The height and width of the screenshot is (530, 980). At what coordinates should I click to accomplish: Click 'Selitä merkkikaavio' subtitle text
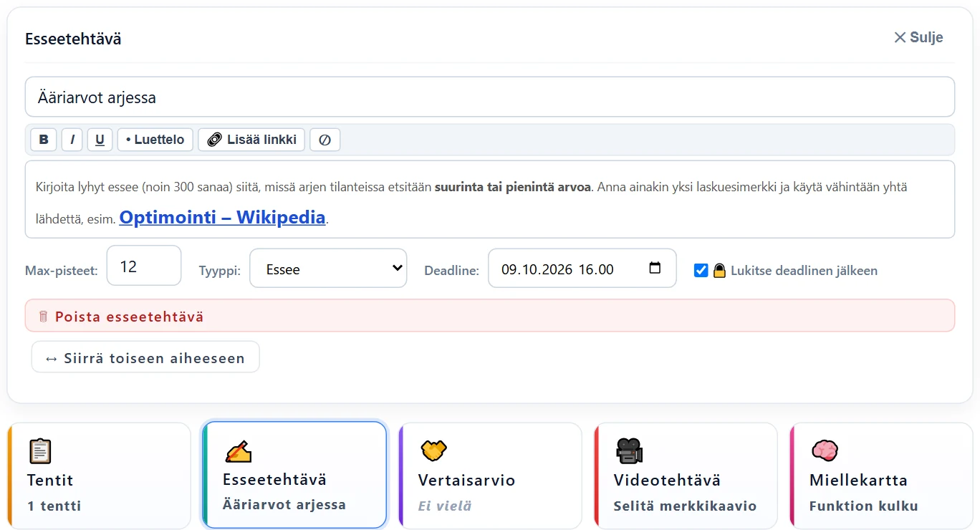click(685, 506)
